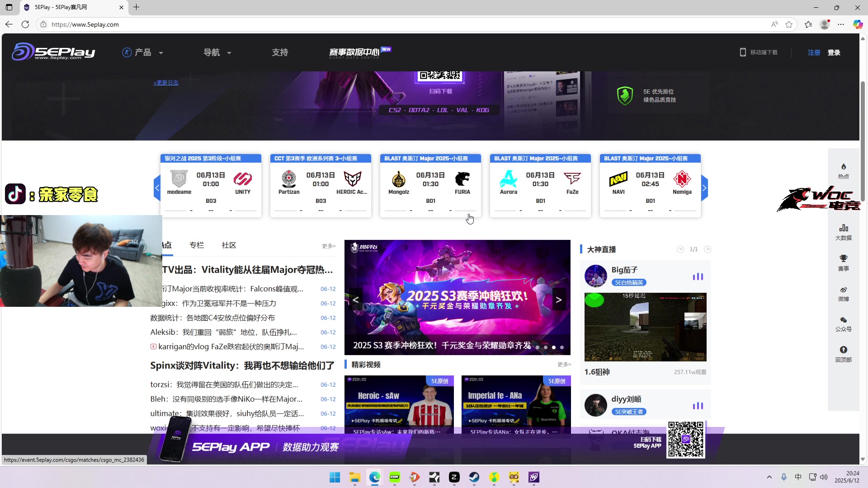Click the Nemiga team logo

click(682, 179)
